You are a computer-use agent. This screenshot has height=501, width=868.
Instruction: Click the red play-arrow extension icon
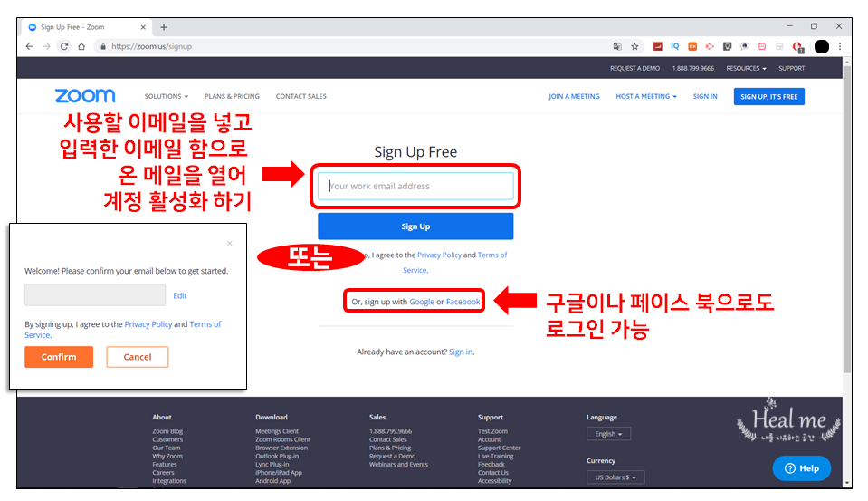coord(710,46)
